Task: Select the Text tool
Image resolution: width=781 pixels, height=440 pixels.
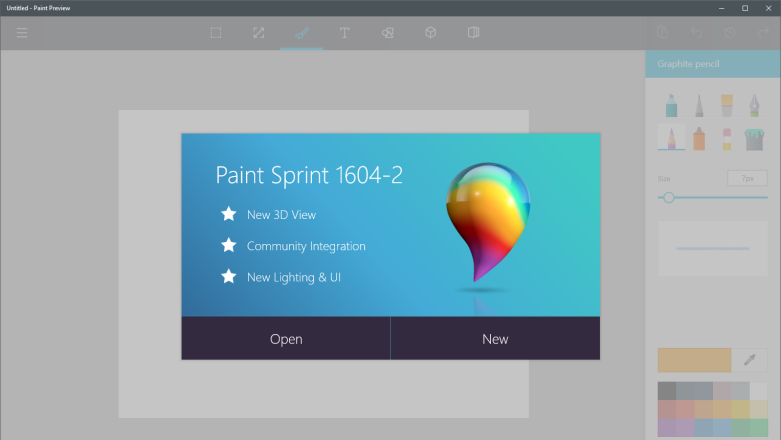Action: coord(344,33)
